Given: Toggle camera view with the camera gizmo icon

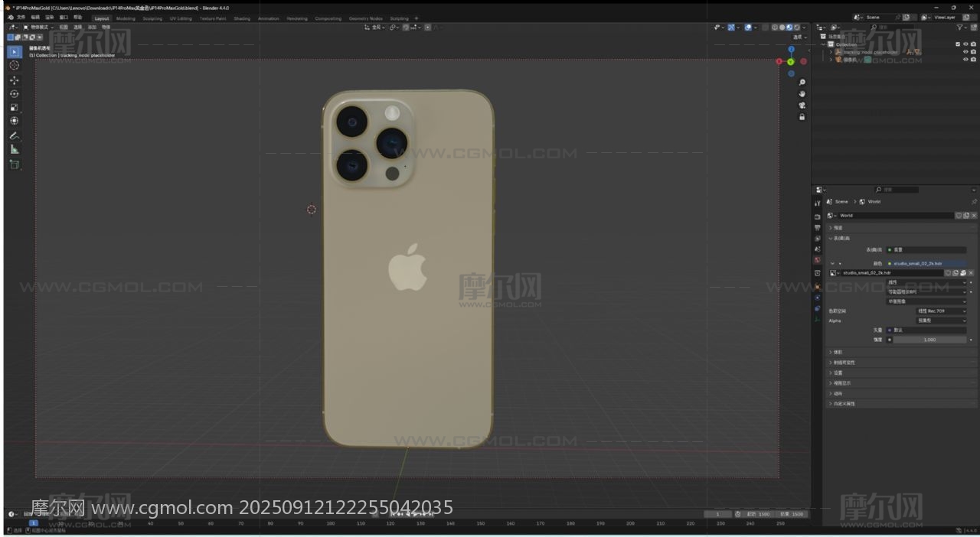Looking at the screenshot, I should (802, 106).
